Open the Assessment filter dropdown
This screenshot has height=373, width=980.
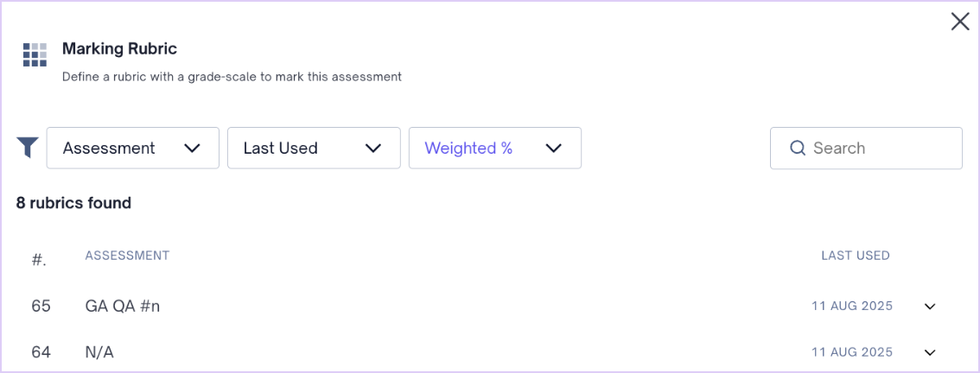(132, 148)
